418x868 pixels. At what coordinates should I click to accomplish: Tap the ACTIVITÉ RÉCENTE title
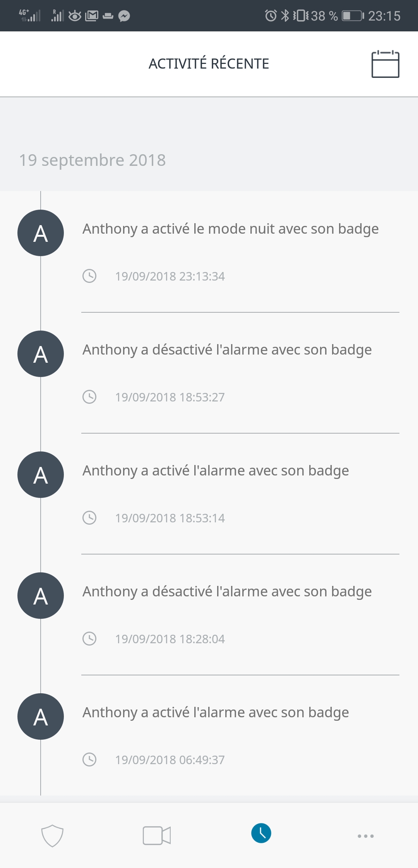coord(209,64)
